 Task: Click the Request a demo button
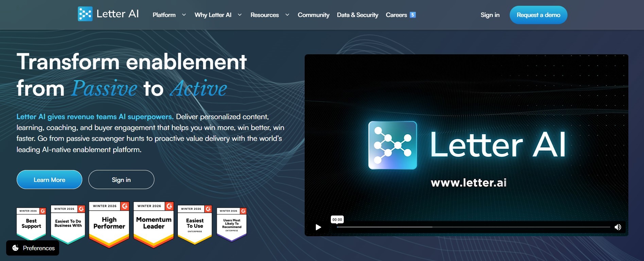[x=538, y=15]
